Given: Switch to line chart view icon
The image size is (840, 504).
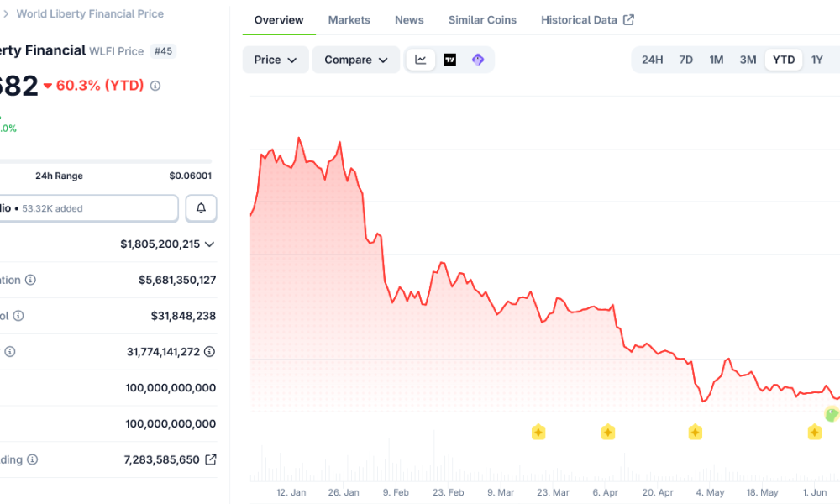Looking at the screenshot, I should (421, 60).
